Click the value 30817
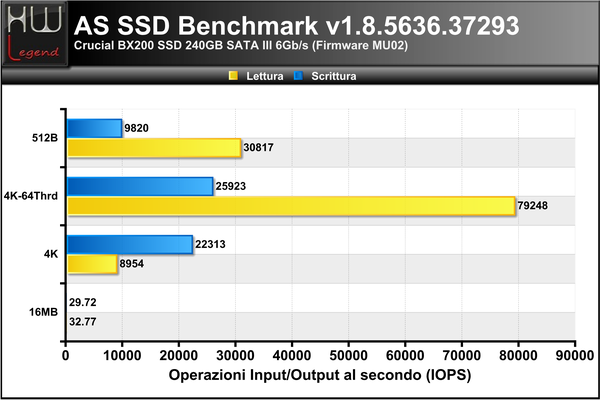600x400 pixels. tap(258, 148)
